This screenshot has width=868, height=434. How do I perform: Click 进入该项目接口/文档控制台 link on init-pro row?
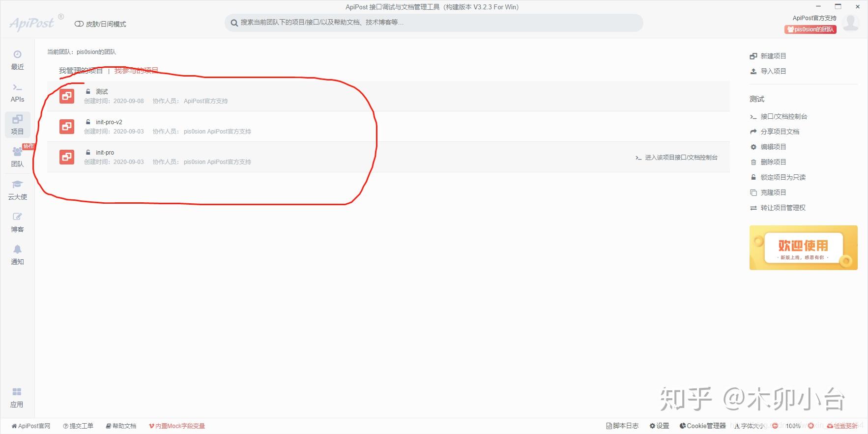[x=676, y=158]
